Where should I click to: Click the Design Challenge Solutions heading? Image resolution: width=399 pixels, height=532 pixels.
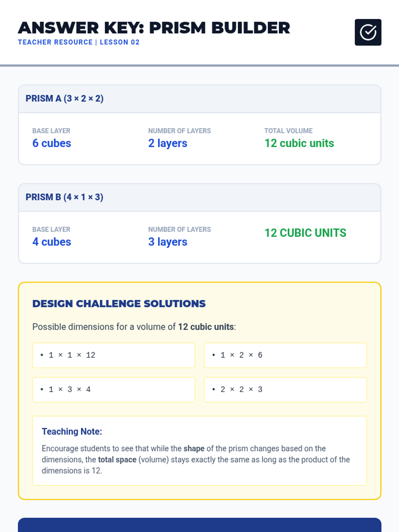point(119,304)
